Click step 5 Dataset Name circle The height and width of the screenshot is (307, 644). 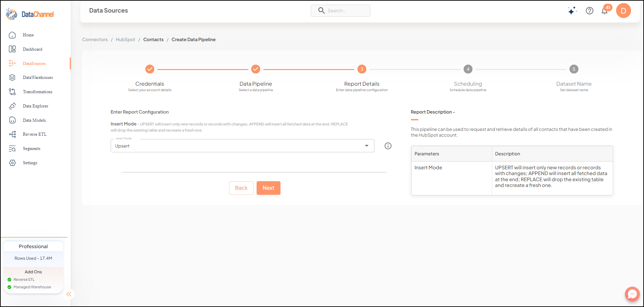point(574,69)
